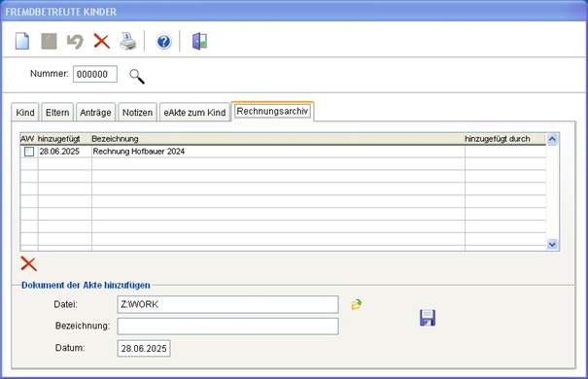Click the date cell 28.06.2025 in the table
588x379 pixels.
(x=59, y=152)
